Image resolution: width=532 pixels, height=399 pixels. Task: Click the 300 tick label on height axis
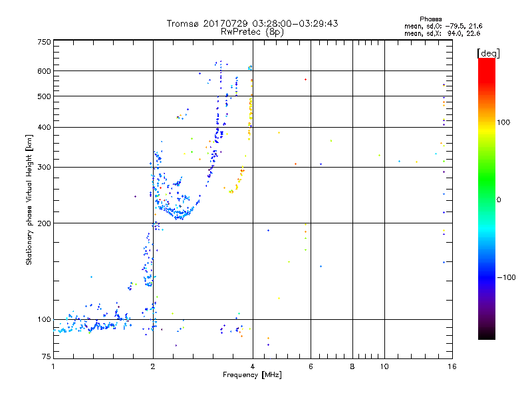point(44,168)
